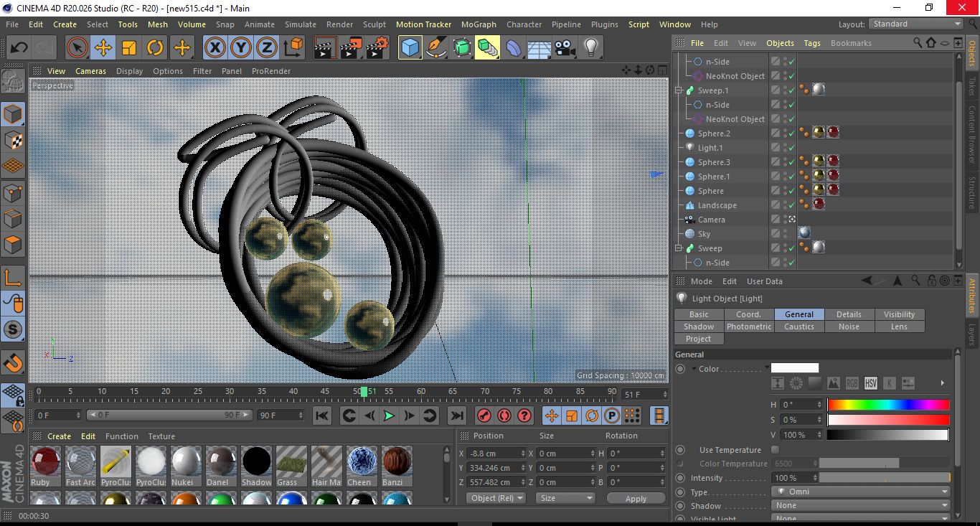Click Record Active Objects keyframe button
Screen dimensions: 980x526
484,415
